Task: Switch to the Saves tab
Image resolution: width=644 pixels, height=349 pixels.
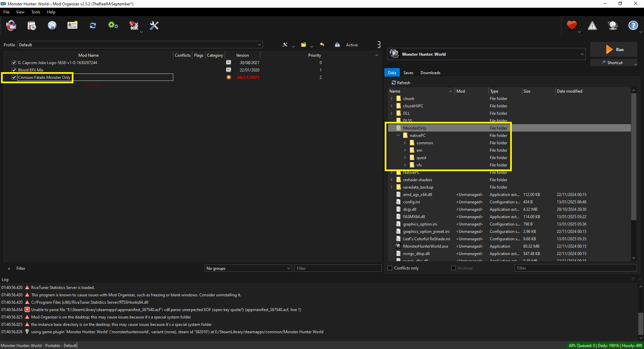Action: click(x=408, y=73)
